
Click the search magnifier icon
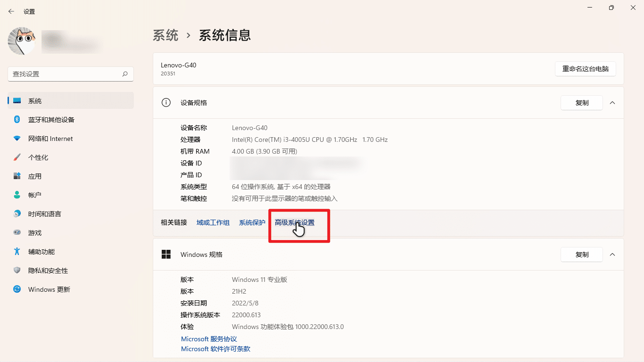coord(125,74)
